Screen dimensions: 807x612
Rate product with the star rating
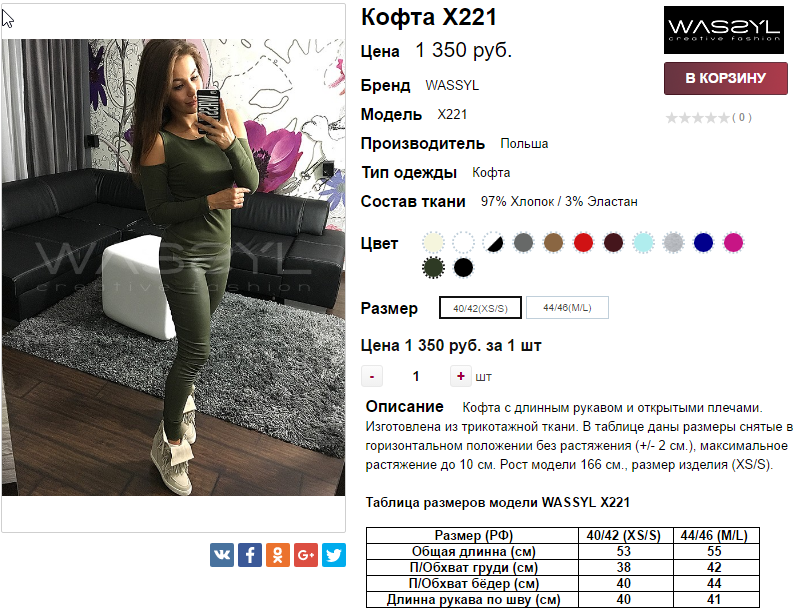coord(697,118)
